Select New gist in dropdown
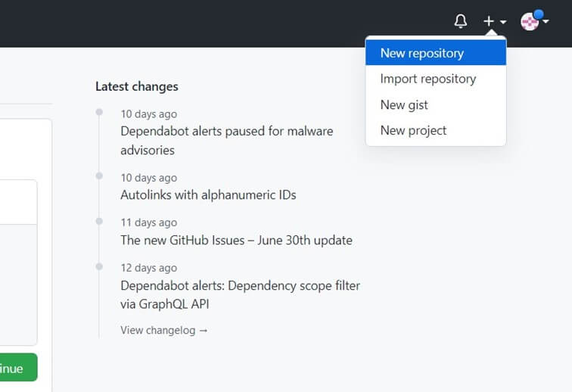572x392 pixels. pos(404,104)
